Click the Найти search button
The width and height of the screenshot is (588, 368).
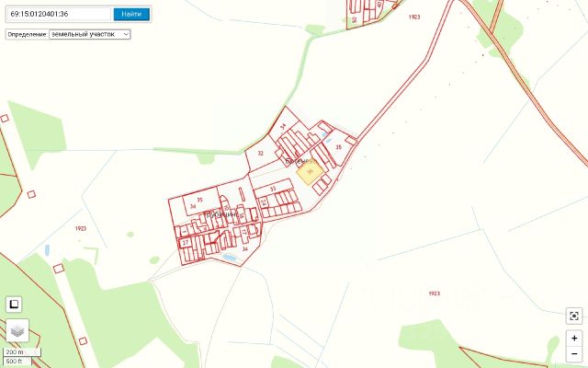pyautogui.click(x=131, y=15)
